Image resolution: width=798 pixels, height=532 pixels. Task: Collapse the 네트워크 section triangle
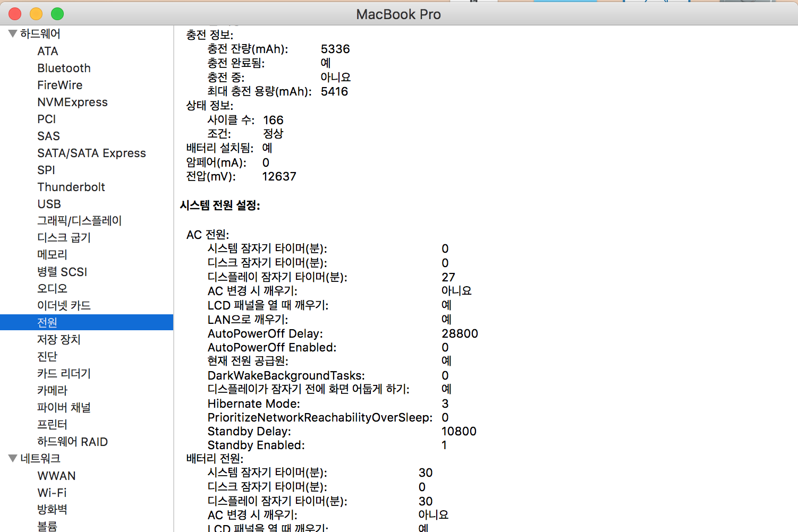pos(13,458)
